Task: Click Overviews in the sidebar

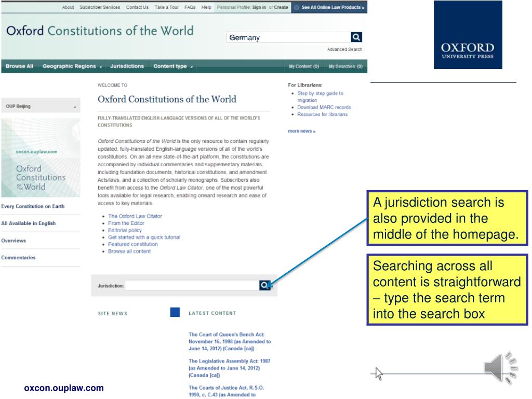Action: 14,241
